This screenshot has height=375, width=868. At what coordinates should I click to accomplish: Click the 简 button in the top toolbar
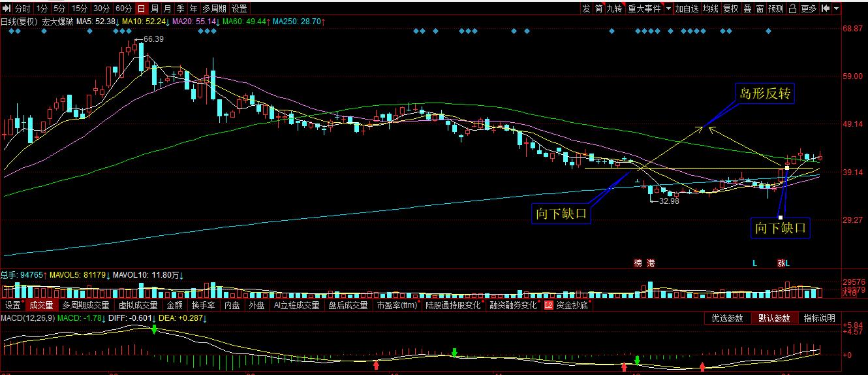(x=598, y=8)
